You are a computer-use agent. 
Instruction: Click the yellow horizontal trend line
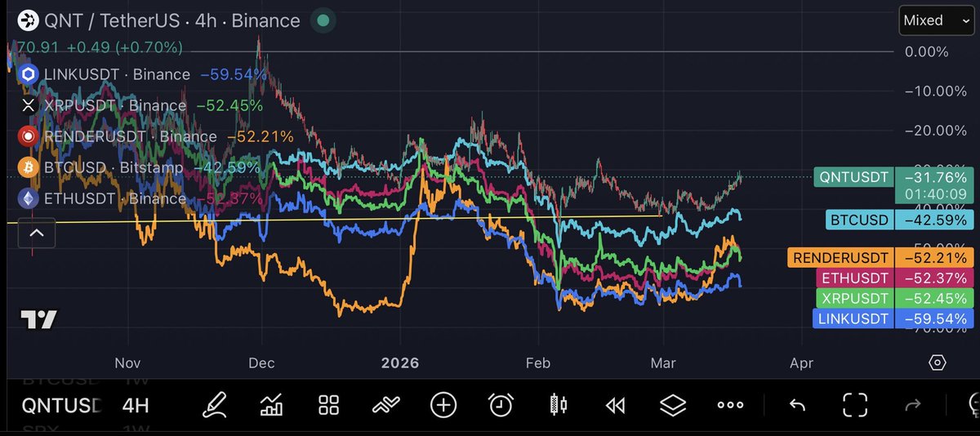(335, 219)
